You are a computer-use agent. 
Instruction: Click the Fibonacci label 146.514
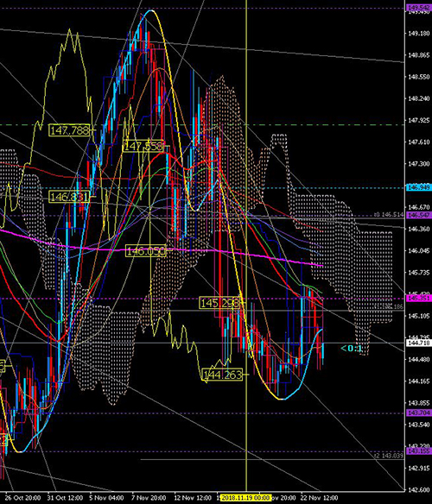coord(389,214)
